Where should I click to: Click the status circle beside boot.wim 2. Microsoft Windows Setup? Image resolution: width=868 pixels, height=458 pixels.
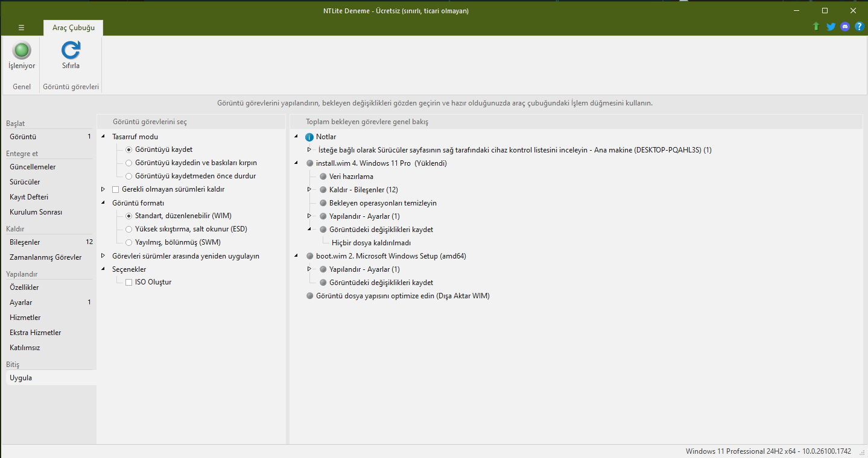point(310,256)
